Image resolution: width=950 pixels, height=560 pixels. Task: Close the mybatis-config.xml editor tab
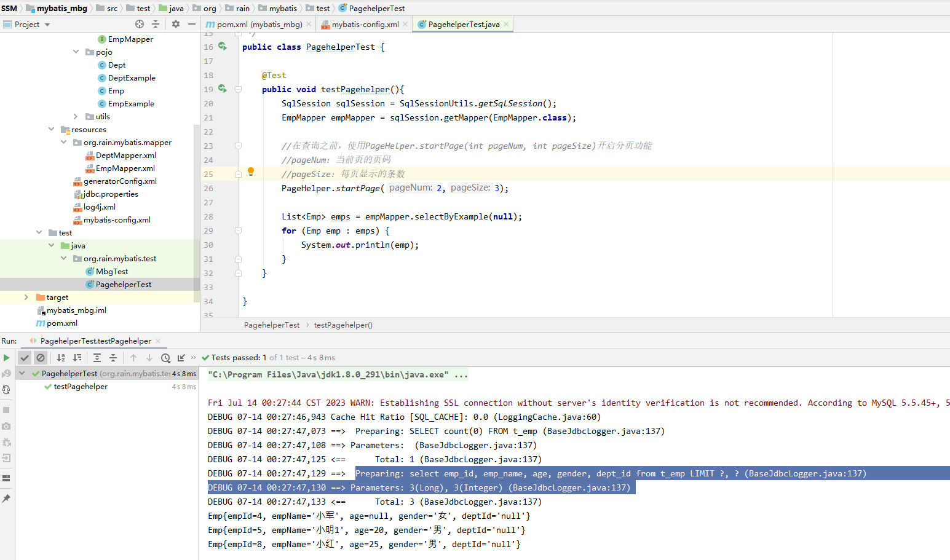405,25
